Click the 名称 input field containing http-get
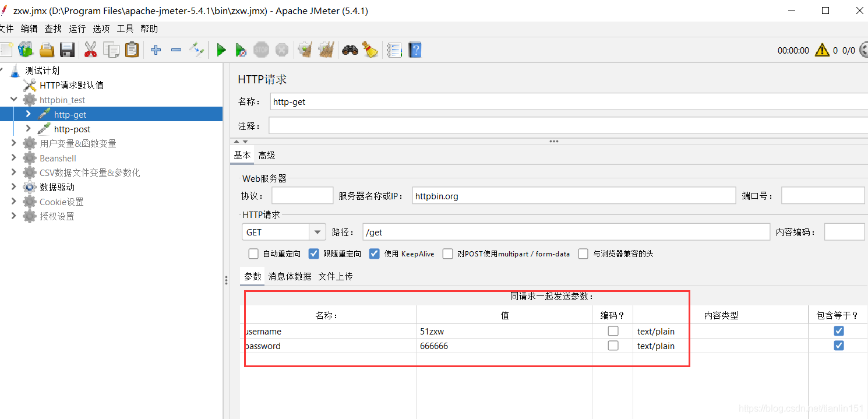The width and height of the screenshot is (868, 419). pos(569,101)
